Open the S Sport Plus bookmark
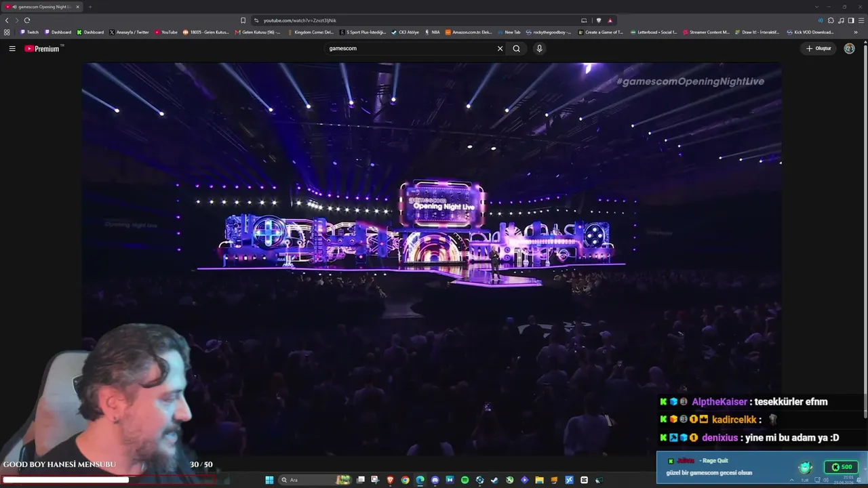The height and width of the screenshot is (488, 868). (x=363, y=32)
